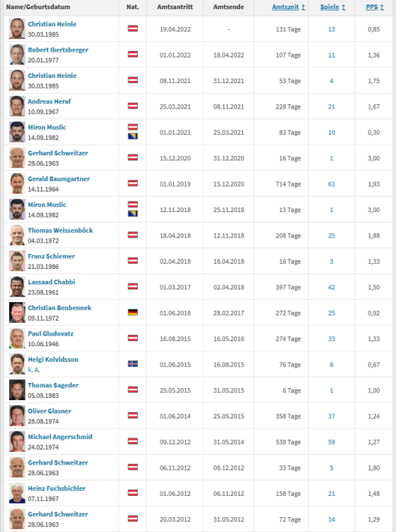
Task: Open the 59 games link for Angerschmid
Action: point(331,442)
